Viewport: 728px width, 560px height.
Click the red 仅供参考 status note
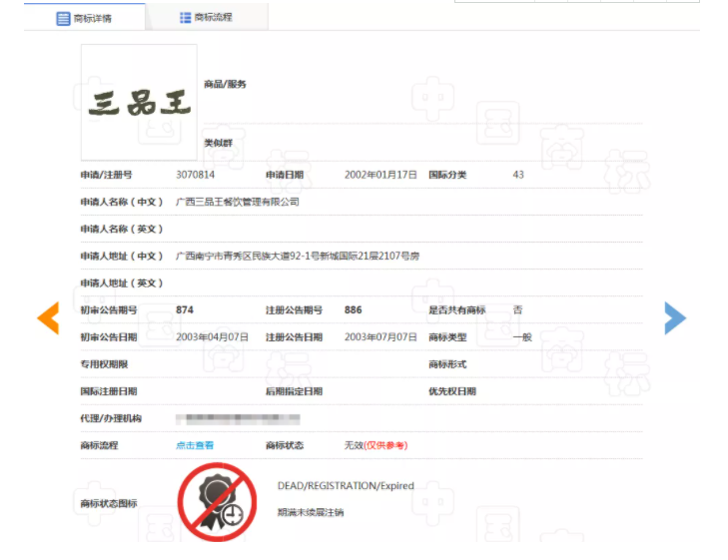click(x=386, y=445)
